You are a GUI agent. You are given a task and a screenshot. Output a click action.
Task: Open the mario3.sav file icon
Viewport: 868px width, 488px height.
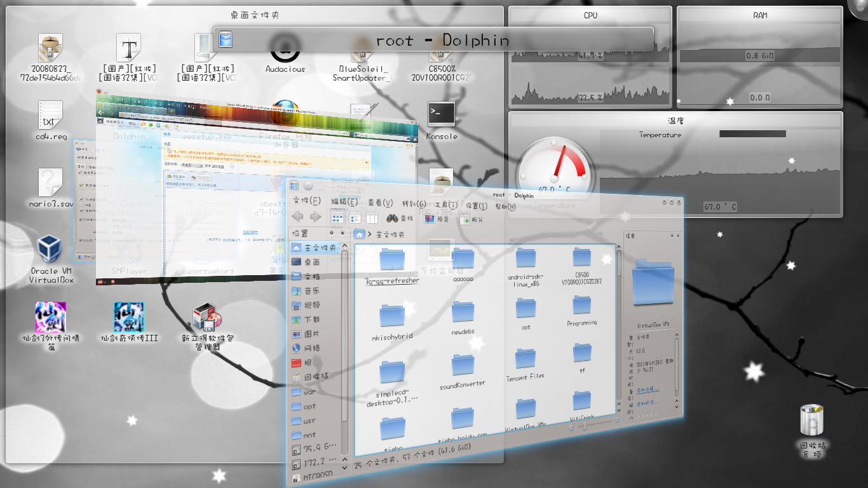click(x=51, y=188)
